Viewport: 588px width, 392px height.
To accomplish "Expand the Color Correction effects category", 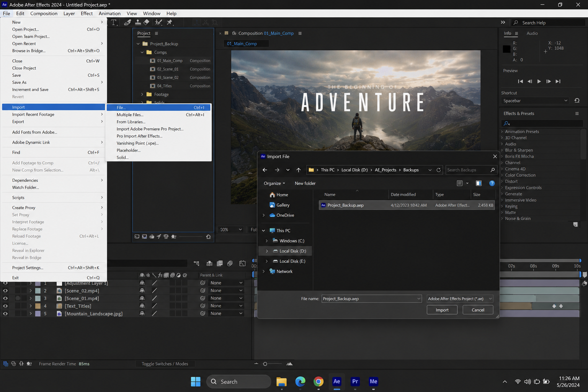I will pyautogui.click(x=502, y=175).
